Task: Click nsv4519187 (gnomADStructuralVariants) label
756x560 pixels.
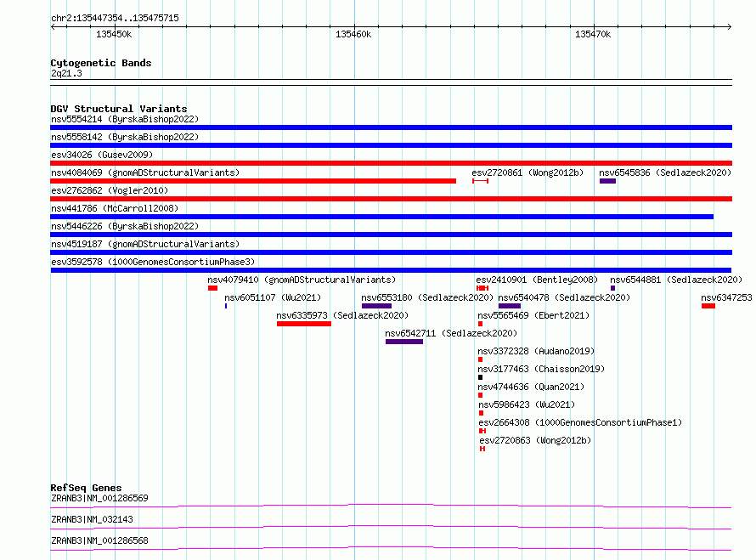Action: [x=145, y=244]
